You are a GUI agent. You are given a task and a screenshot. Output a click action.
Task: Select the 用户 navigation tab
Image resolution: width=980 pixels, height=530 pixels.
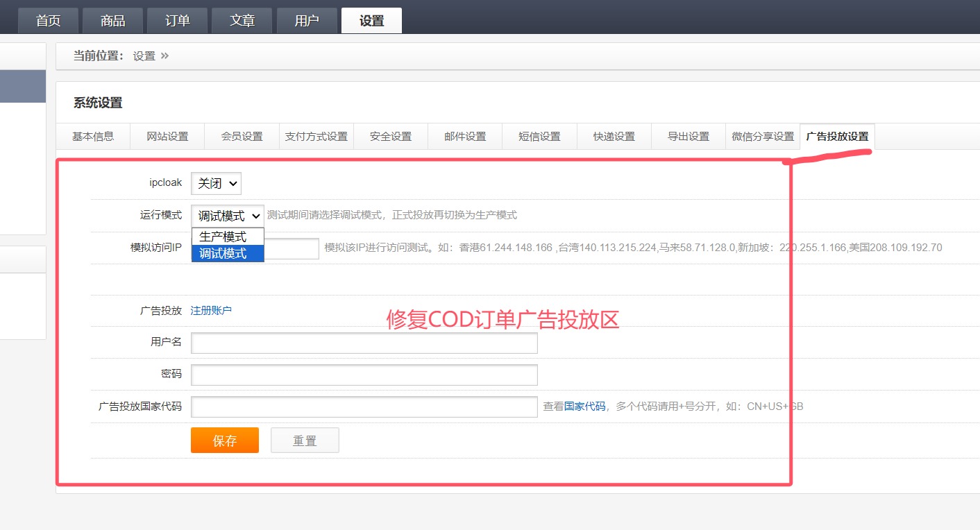[307, 21]
